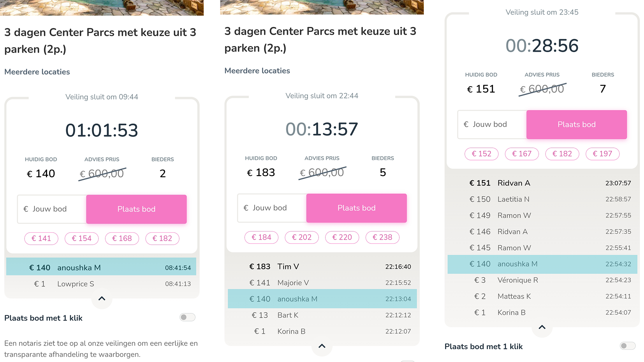
Task: Choose the € 152 quick bid chip
Action: tap(481, 154)
